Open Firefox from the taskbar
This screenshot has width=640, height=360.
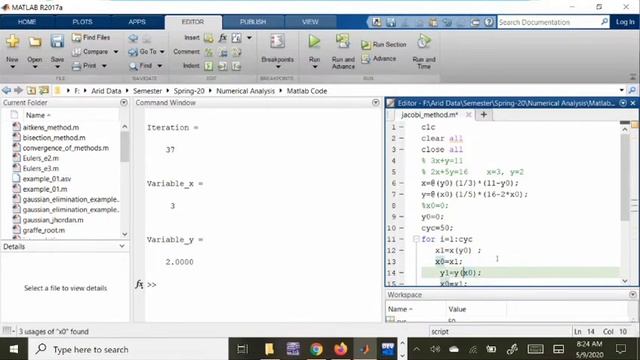coord(340,349)
